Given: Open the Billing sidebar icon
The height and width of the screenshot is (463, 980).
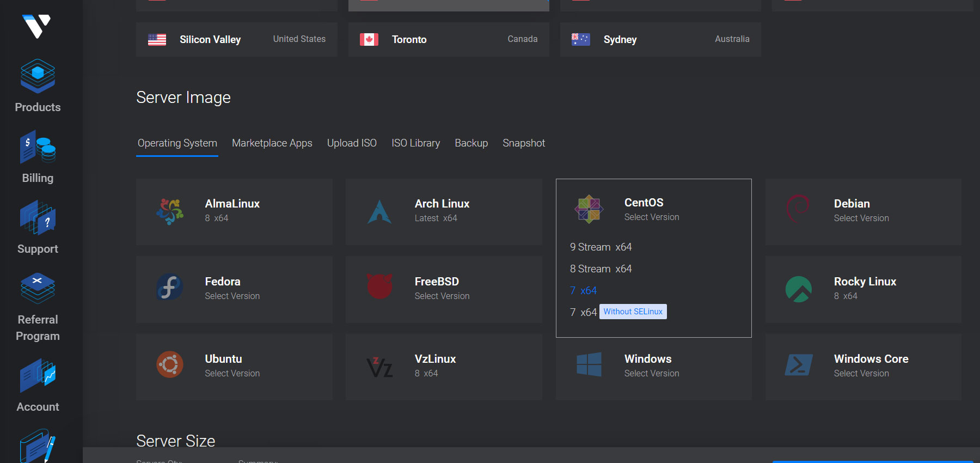Looking at the screenshot, I should pos(38,147).
